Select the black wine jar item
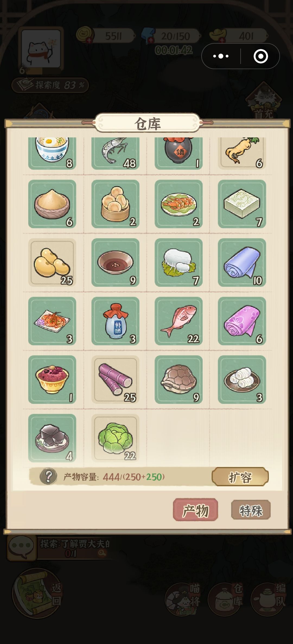The width and height of the screenshot is (293, 644). tap(179, 153)
